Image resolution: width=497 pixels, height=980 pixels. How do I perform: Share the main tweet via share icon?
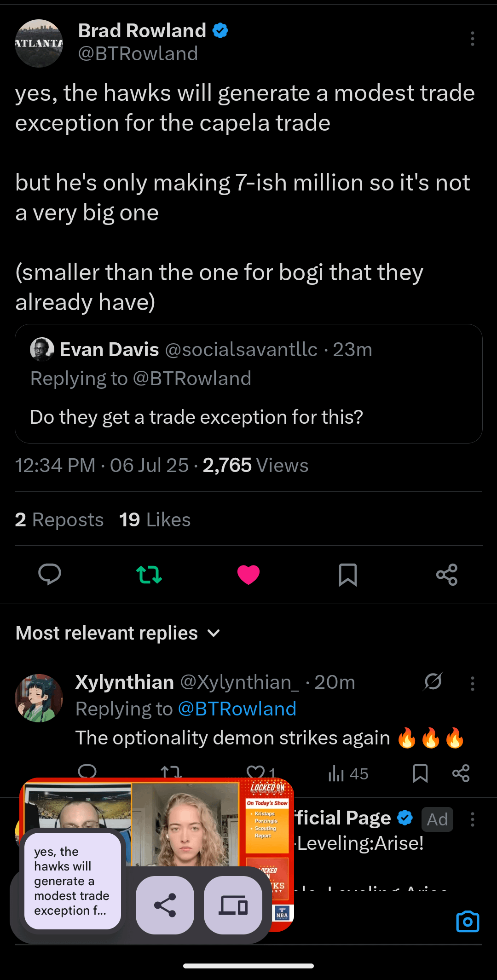(447, 575)
